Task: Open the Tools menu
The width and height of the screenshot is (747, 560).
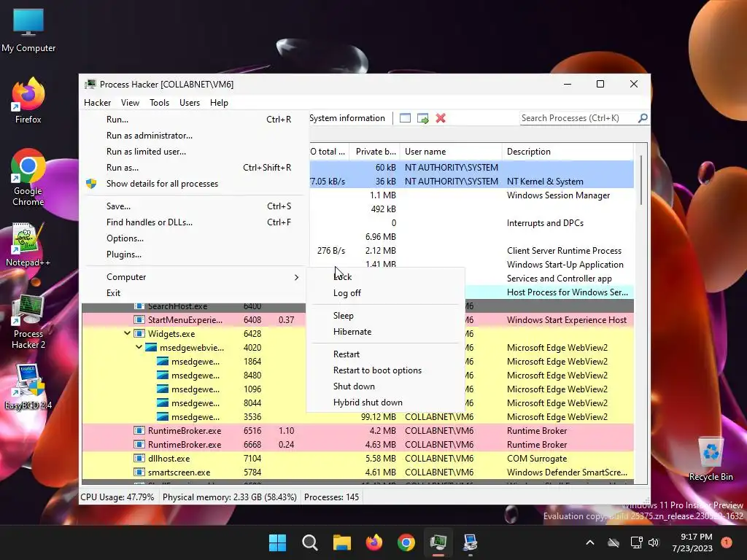Action: pyautogui.click(x=159, y=103)
